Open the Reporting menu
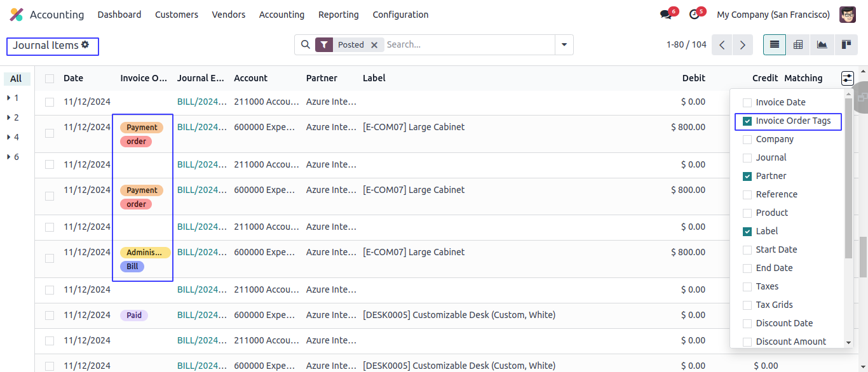Viewport: 868px width, 372px height. 338,15
